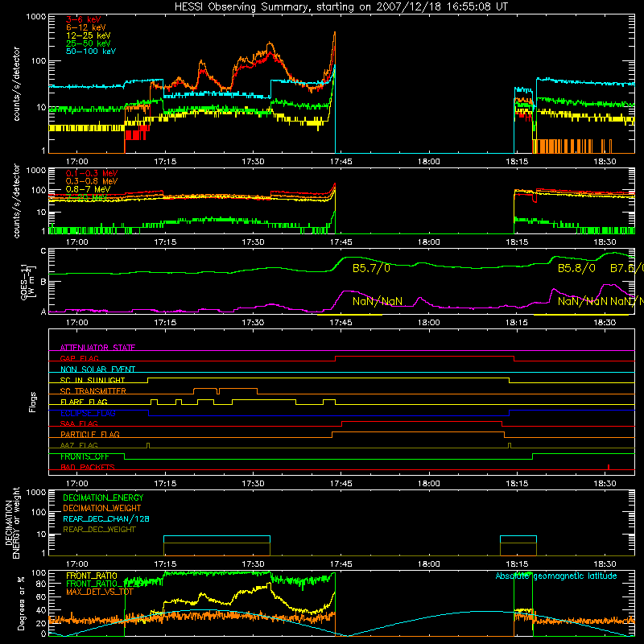Click the C level label on GOES axis
Viewport: 644px width, 644px height.
point(43,251)
